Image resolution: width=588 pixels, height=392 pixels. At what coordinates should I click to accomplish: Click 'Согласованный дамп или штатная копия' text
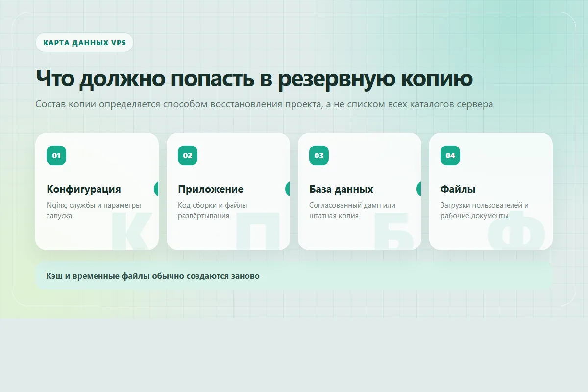point(352,210)
